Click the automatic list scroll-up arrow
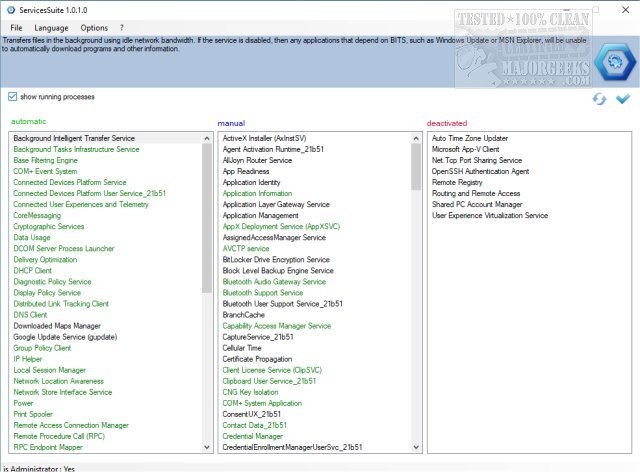Viewport: 640px width, 472px height. [x=207, y=138]
